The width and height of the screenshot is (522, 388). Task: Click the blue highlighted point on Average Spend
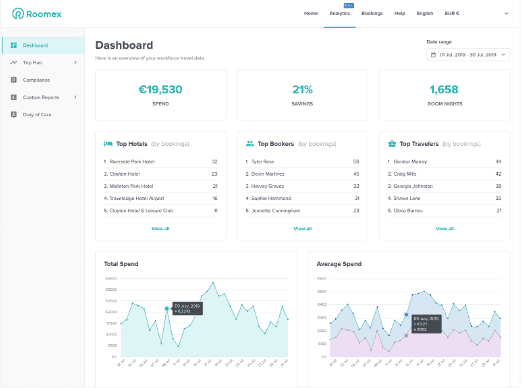[406, 315]
